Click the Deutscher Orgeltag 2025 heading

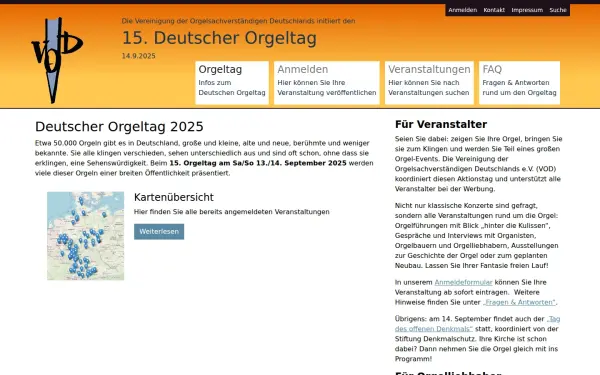(119, 127)
